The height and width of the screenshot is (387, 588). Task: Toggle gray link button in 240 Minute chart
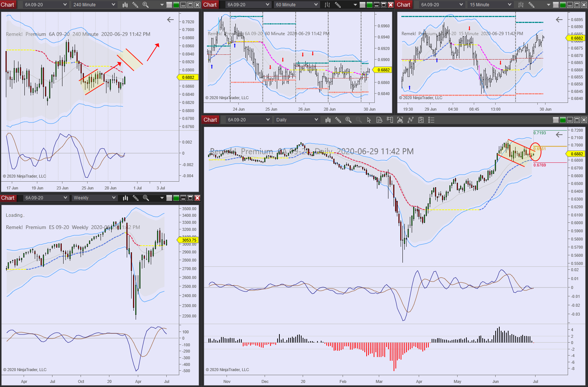tap(169, 5)
